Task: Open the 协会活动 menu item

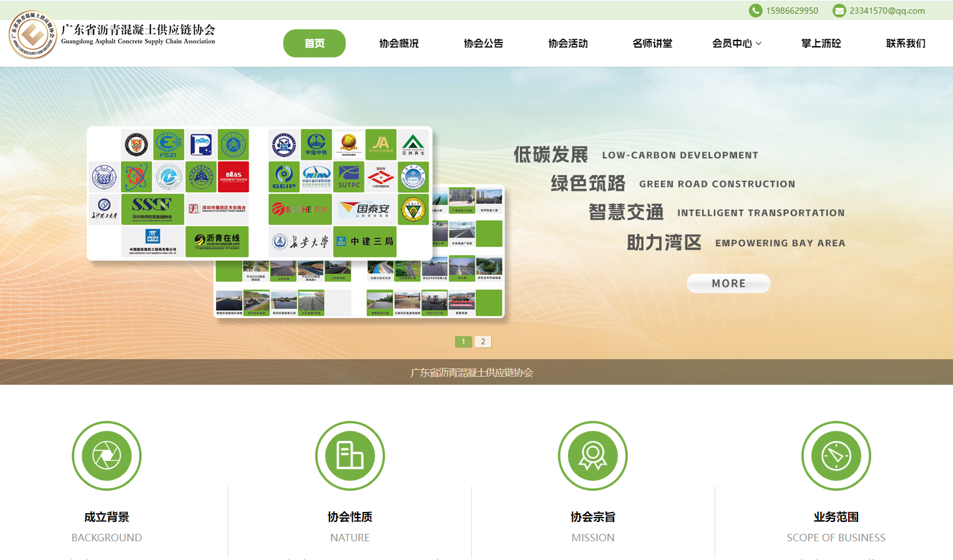Action: coord(568,44)
